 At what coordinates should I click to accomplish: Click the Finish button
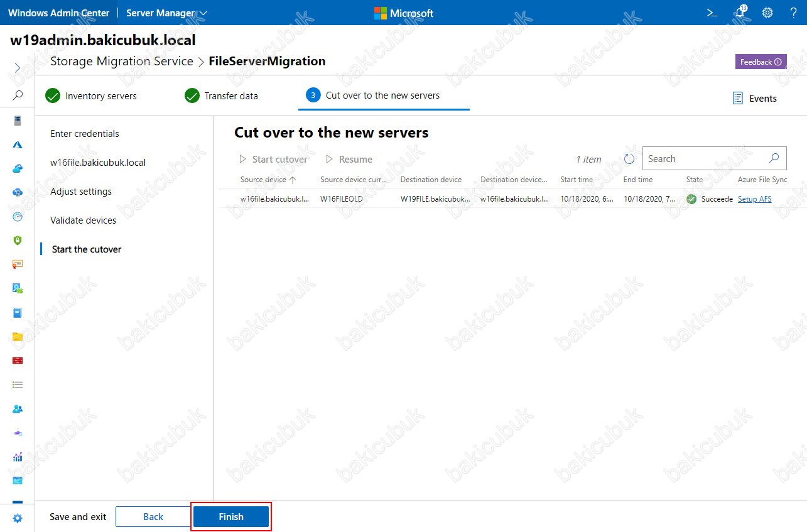coord(231,517)
